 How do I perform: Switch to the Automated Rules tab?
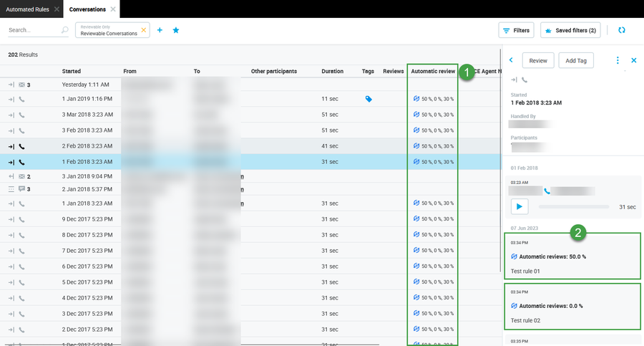click(27, 9)
